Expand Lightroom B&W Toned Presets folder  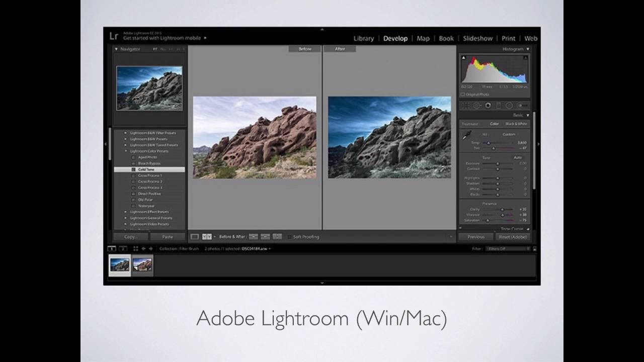coord(126,145)
